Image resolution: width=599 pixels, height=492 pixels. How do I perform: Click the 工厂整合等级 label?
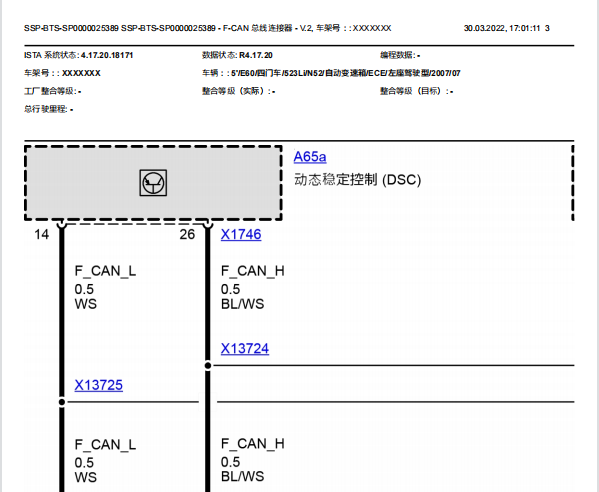point(50,91)
